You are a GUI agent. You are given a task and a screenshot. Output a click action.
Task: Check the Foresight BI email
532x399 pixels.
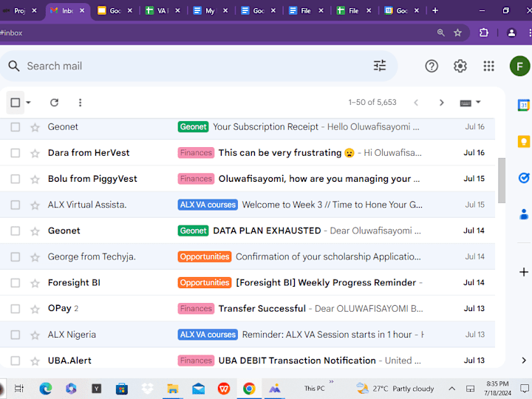coord(16,282)
